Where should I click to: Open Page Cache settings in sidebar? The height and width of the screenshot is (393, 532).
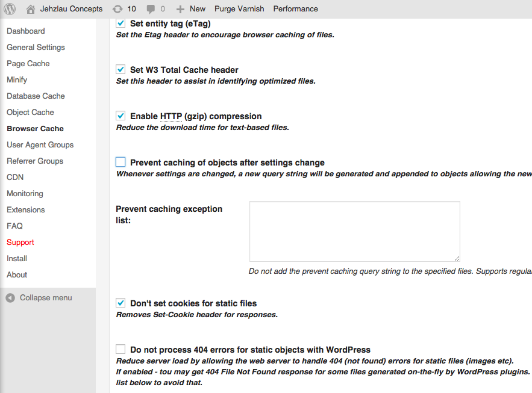[x=28, y=63]
